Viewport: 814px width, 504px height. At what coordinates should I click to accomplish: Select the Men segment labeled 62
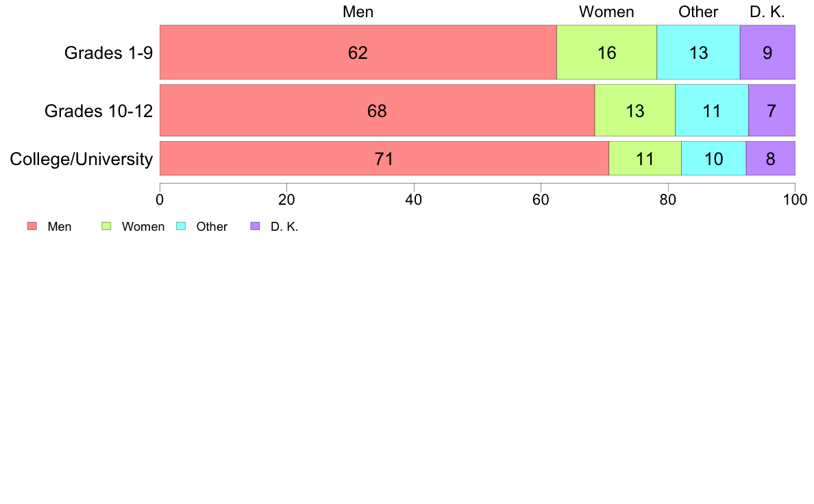(358, 52)
